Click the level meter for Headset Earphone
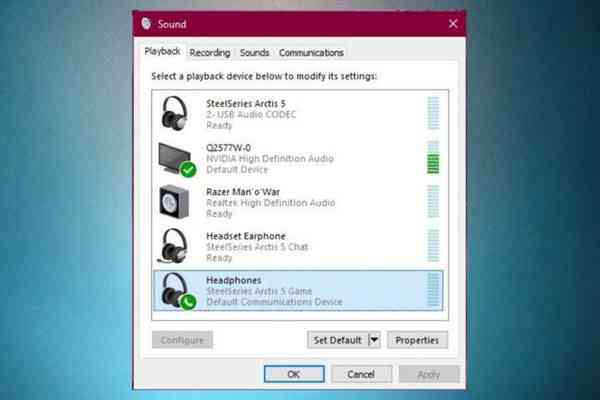 point(433,246)
